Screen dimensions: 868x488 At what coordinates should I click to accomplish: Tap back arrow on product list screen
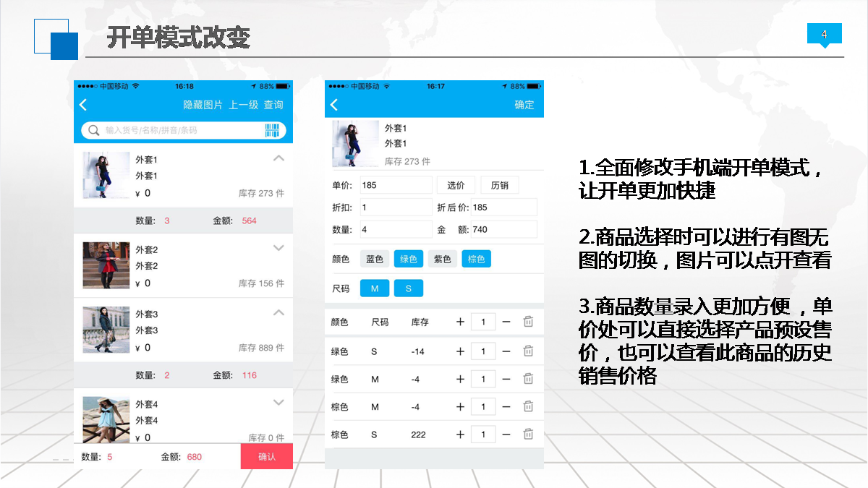pos(83,105)
